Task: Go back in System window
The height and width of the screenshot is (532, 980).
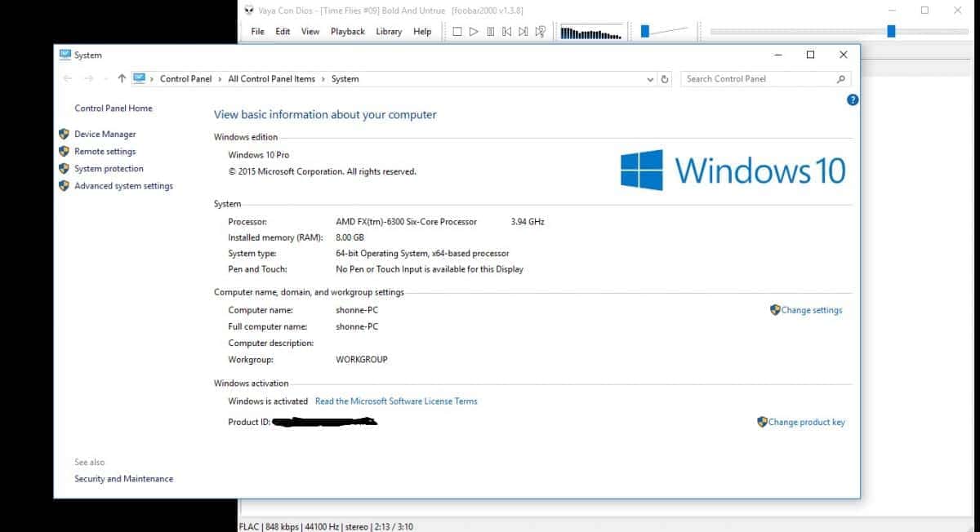Action: click(67, 79)
